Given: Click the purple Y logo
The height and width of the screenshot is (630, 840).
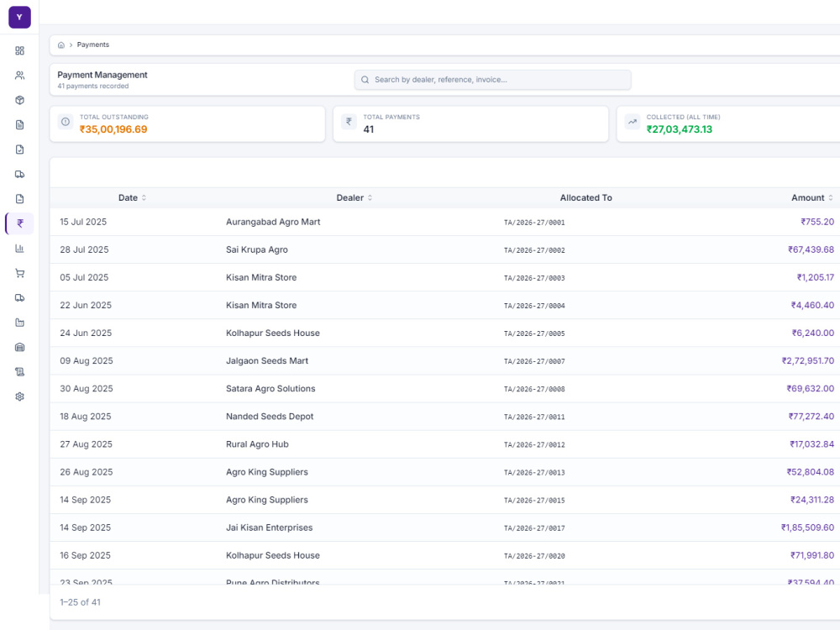Looking at the screenshot, I should point(20,17).
